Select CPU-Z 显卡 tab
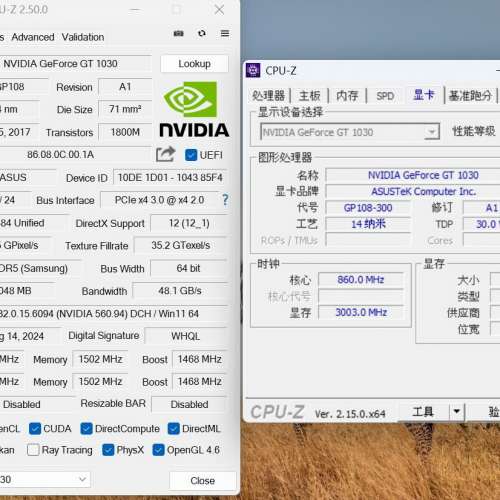 tap(424, 95)
